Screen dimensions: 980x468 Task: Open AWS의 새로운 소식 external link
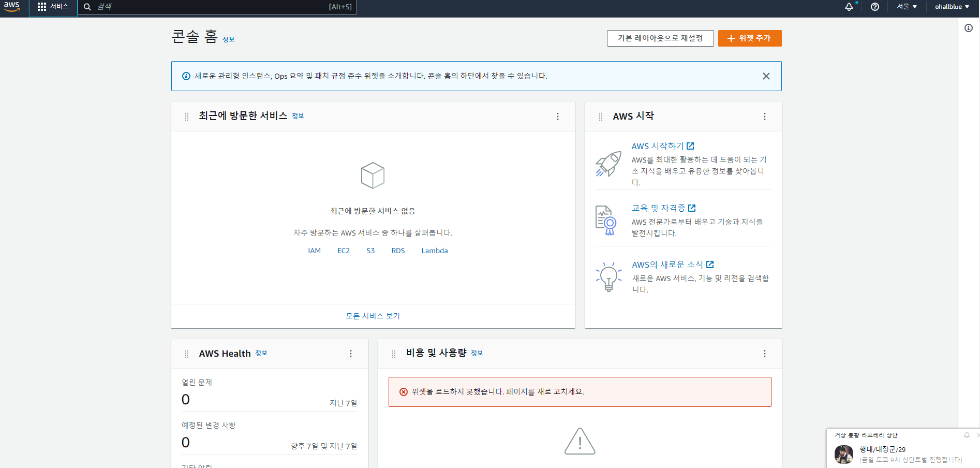click(673, 265)
